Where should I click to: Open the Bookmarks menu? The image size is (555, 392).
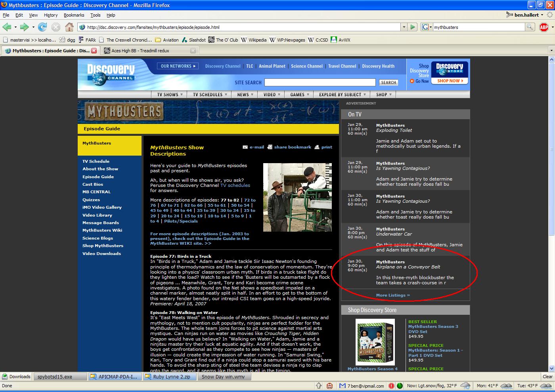pos(74,15)
